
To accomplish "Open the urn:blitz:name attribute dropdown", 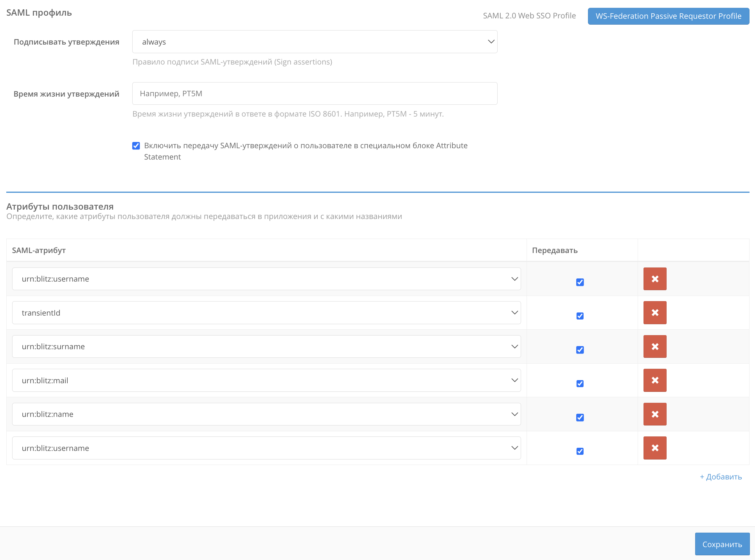I will [266, 414].
